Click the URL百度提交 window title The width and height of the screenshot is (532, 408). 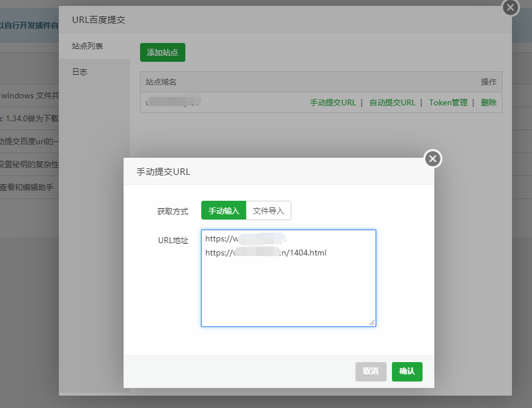pos(99,20)
